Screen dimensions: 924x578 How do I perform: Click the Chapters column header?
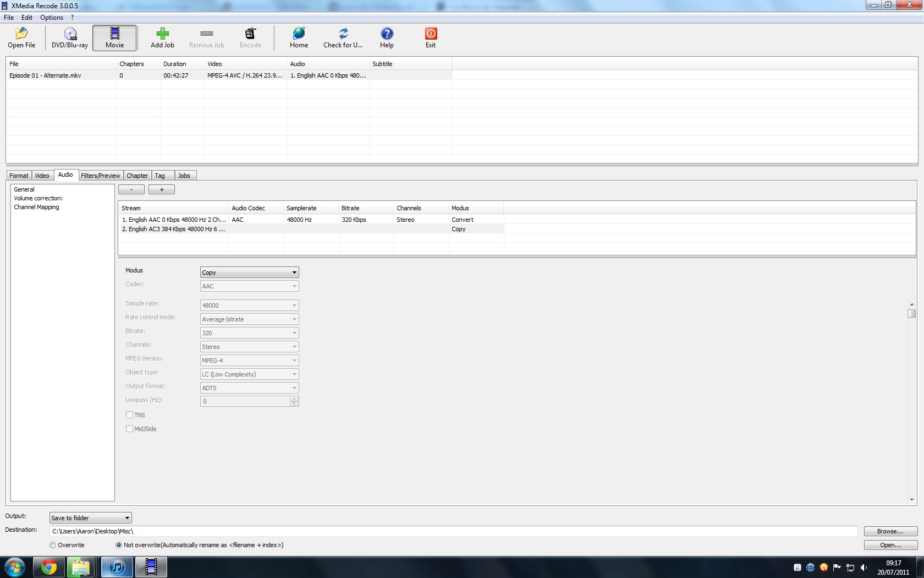tap(139, 64)
